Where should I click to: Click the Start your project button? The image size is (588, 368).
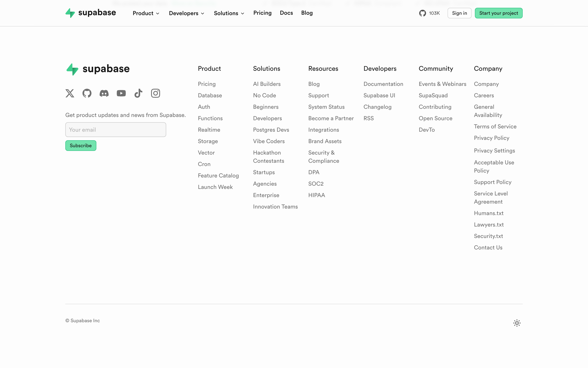(x=499, y=13)
